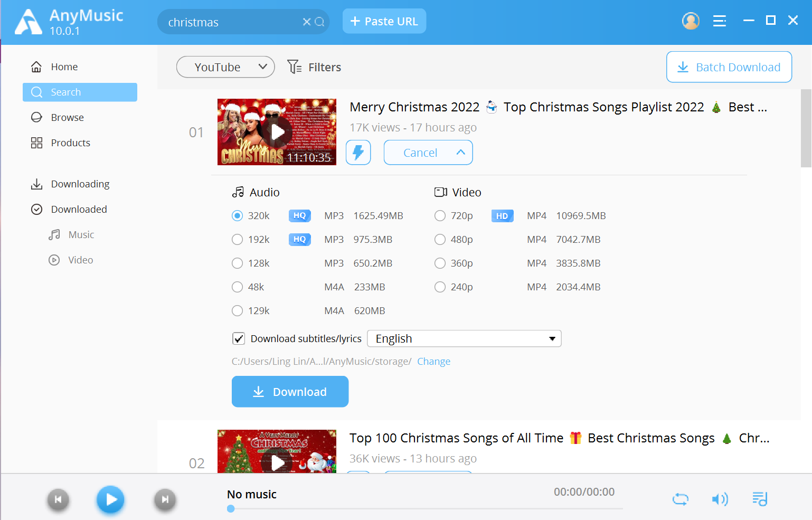
Task: Clear the christmas search text
Action: click(x=306, y=22)
